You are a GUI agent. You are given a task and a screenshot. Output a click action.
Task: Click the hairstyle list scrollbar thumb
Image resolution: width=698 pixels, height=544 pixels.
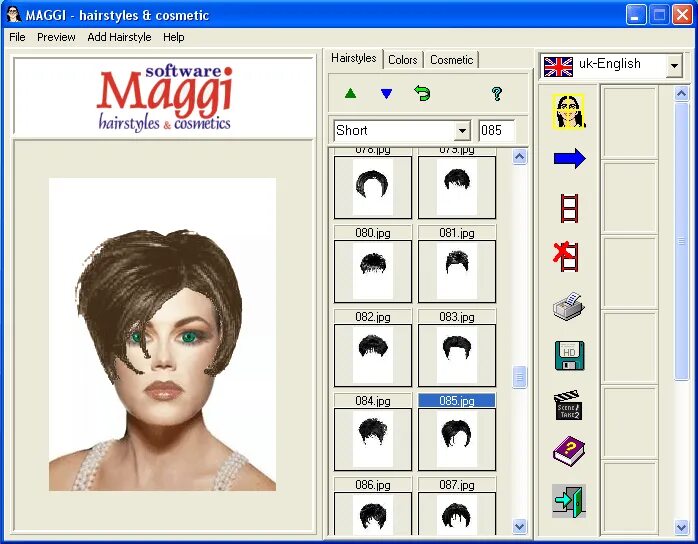coord(519,377)
